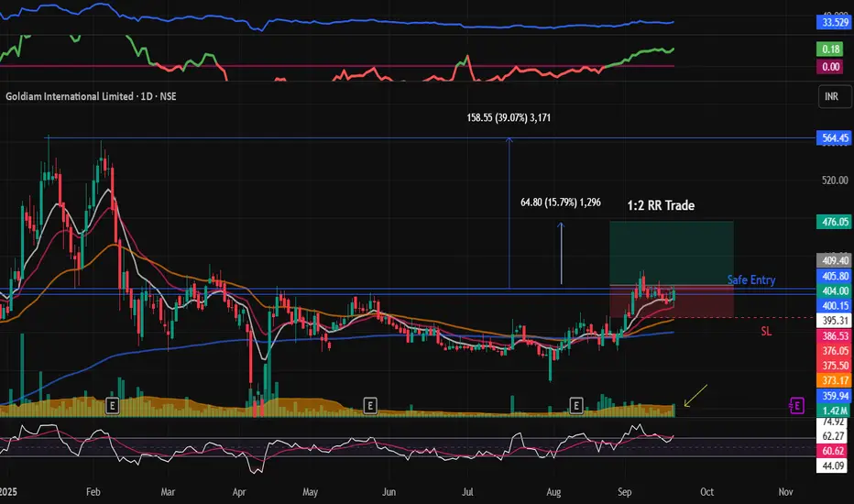Click the 405.80 blue price label
The image size is (854, 504).
[x=835, y=276]
